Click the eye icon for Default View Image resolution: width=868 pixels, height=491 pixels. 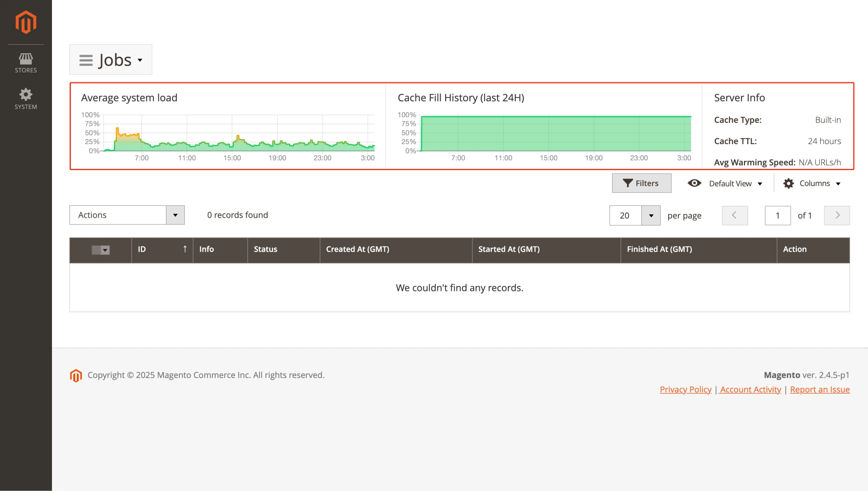click(x=694, y=183)
